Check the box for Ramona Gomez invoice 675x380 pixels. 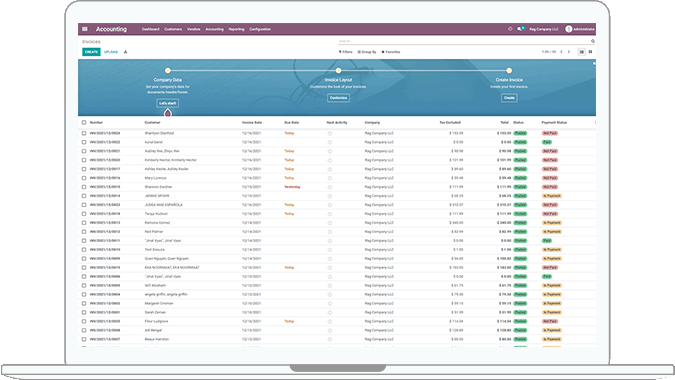(x=84, y=223)
